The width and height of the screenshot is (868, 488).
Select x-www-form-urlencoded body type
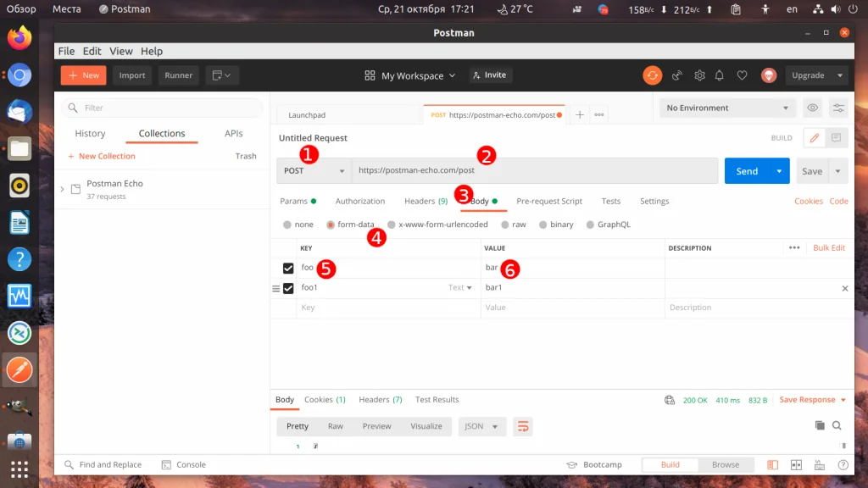click(x=392, y=225)
